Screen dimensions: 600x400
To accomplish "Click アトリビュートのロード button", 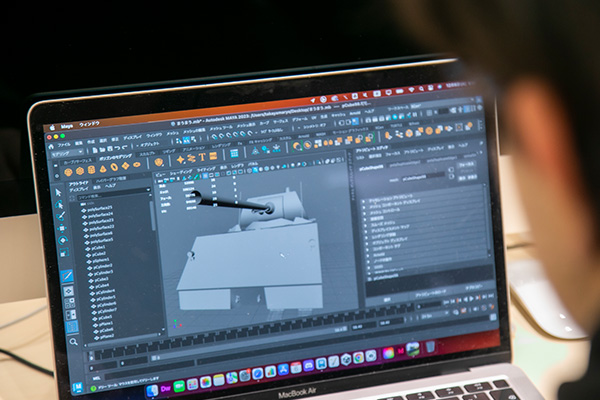I will 430,294.
